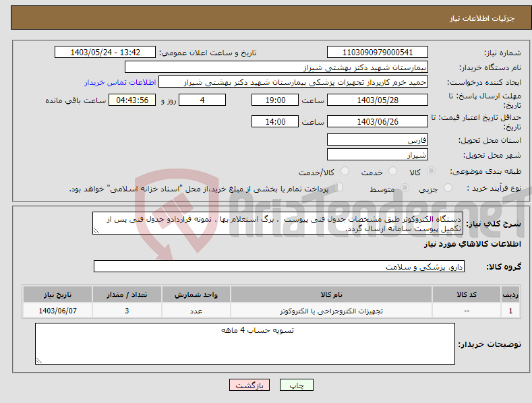Click the item name تجهیزات الکتروجراحی cell

(331, 311)
